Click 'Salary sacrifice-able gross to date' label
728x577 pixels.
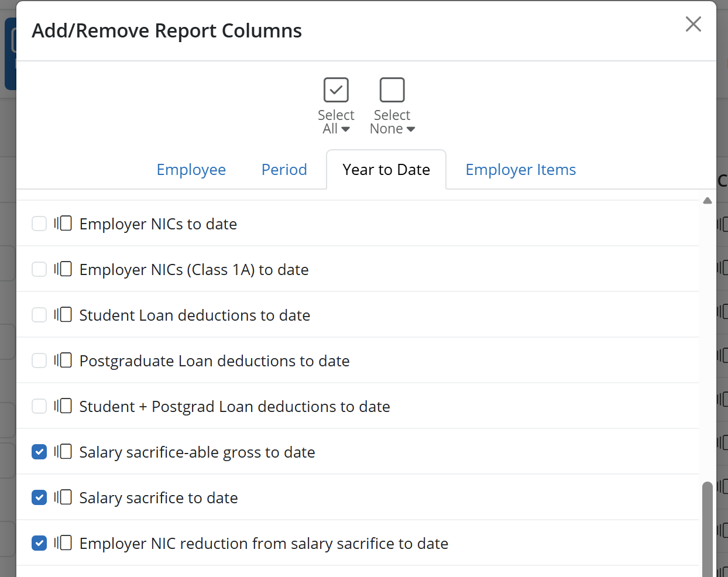[x=197, y=452]
